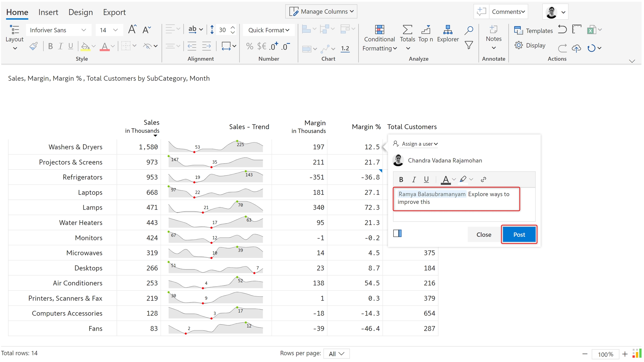644x362 pixels.
Task: Post the comment
Action: (519, 235)
